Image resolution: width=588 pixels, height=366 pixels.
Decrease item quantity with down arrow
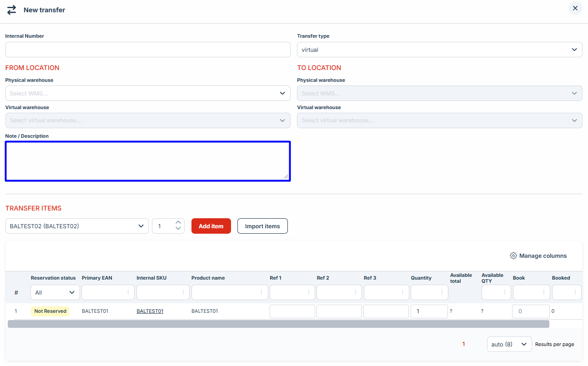(x=178, y=229)
